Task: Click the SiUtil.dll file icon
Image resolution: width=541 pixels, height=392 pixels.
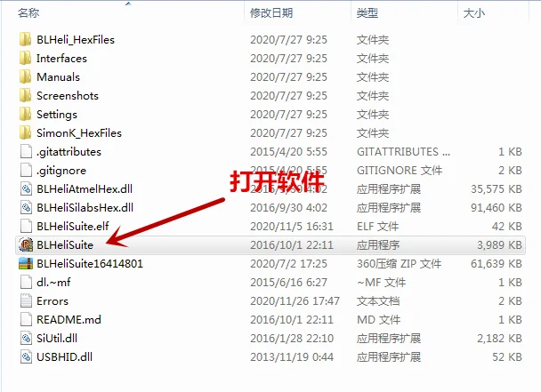Action: coord(26,338)
